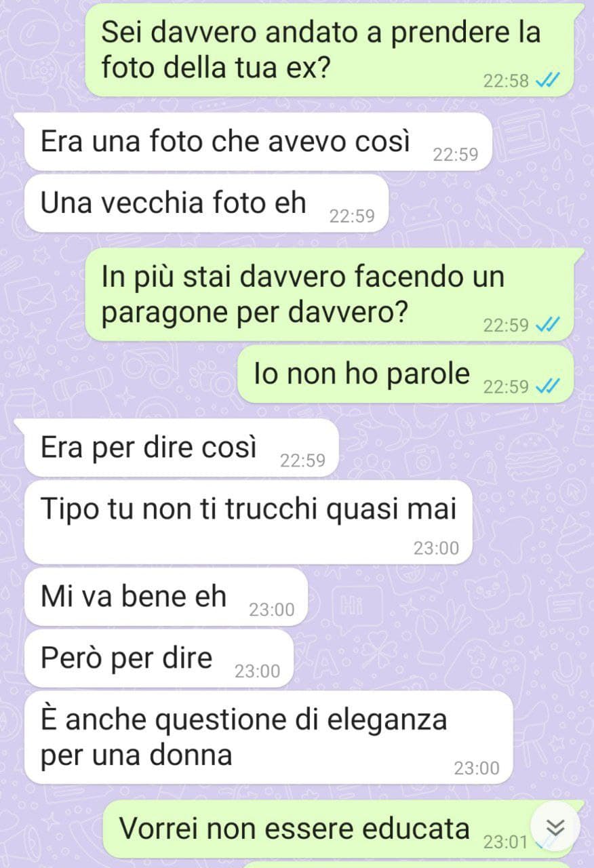Screen dimensions: 594x868
Task: Tap the 22:58 timestamp on first message
Action: 506,81
